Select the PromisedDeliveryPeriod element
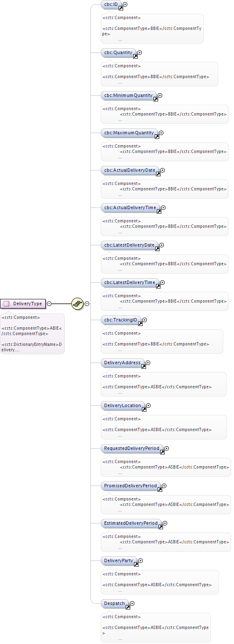This screenshot has width=234, height=644. (x=131, y=486)
